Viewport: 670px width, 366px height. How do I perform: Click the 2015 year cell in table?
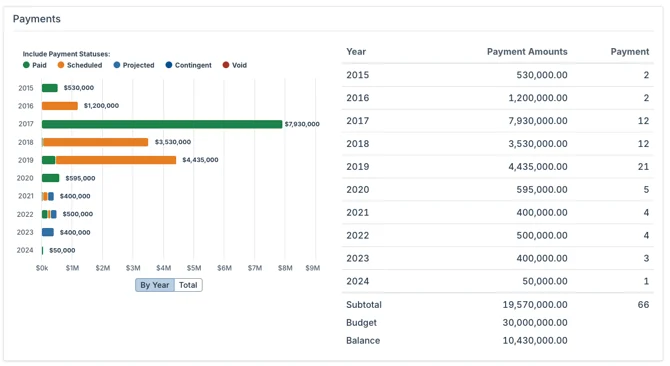(358, 75)
